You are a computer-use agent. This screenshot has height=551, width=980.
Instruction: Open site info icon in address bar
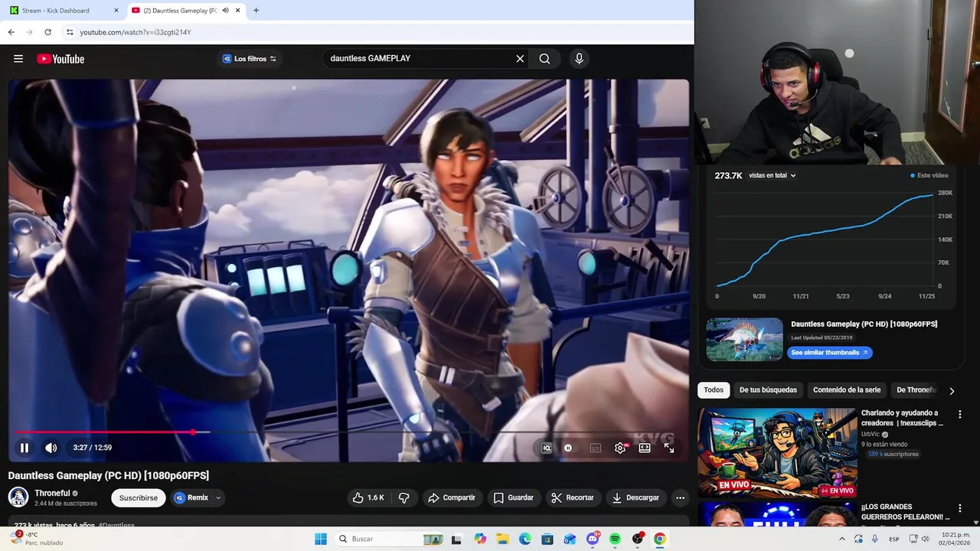pyautogui.click(x=69, y=32)
